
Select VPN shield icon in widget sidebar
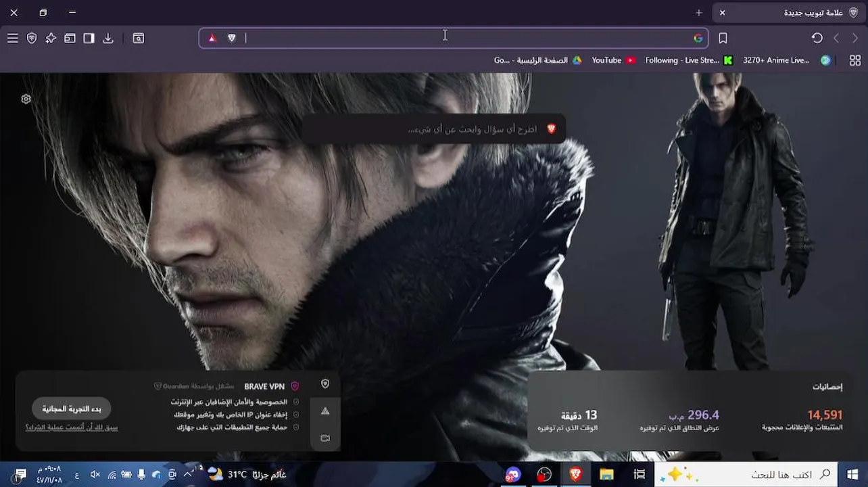(x=325, y=384)
